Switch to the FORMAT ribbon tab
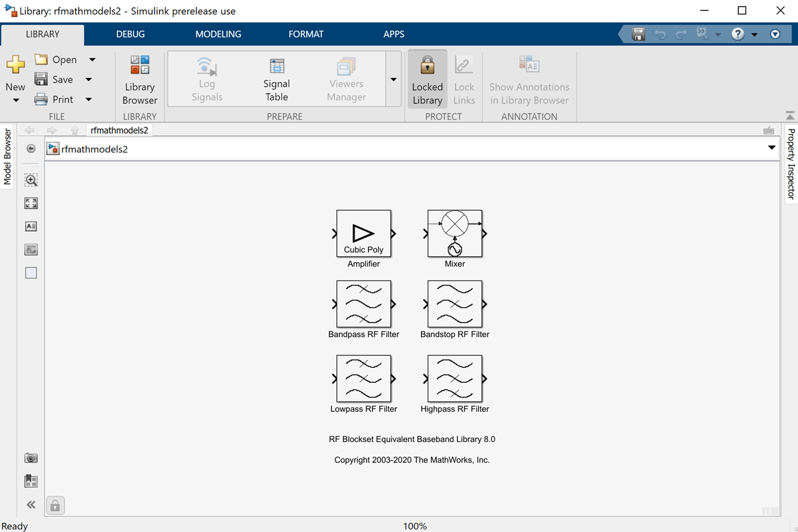The image size is (798, 532). coord(306,34)
